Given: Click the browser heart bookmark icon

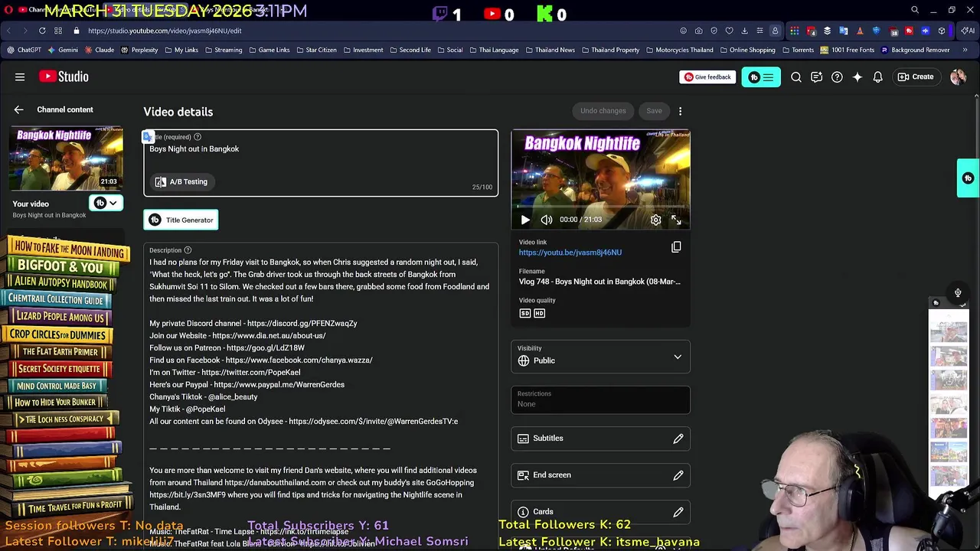Looking at the screenshot, I should pos(729,31).
